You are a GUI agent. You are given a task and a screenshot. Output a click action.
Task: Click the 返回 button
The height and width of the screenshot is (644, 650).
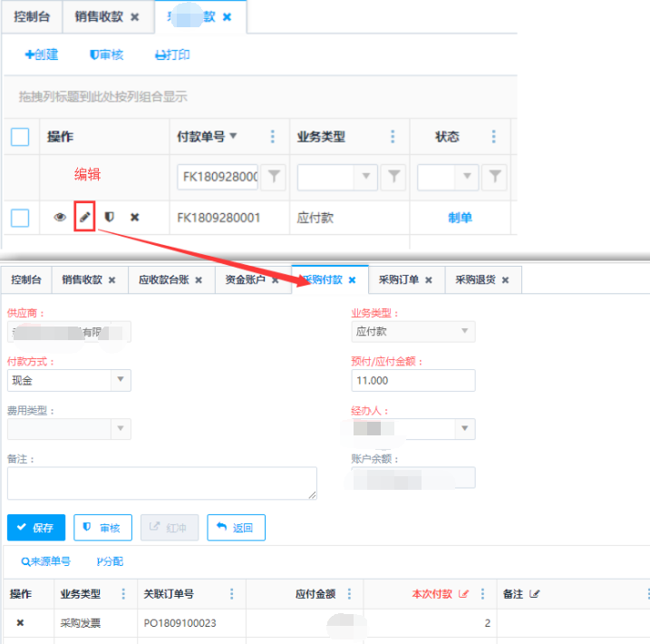coord(236,527)
